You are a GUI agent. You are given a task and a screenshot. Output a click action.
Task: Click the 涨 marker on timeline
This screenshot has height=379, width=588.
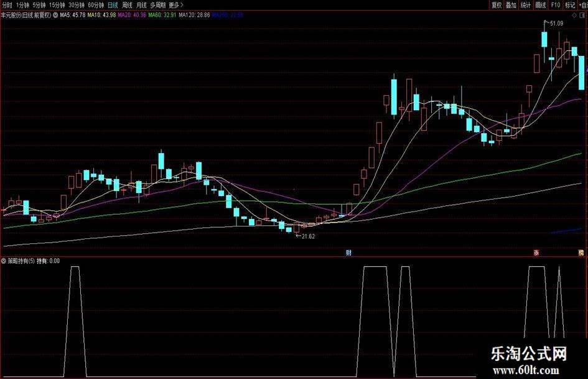(x=536, y=253)
